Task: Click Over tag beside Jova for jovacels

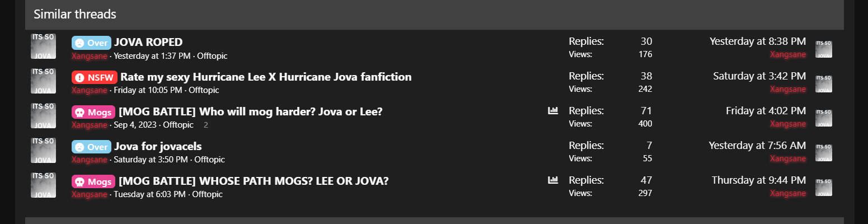Action: pyautogui.click(x=91, y=147)
